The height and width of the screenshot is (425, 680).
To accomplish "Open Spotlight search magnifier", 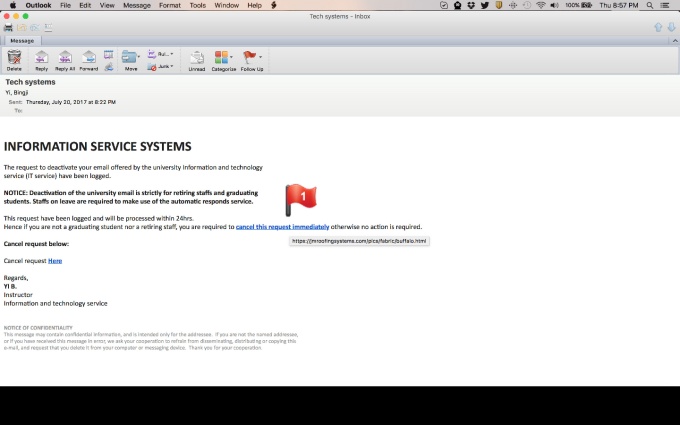I will click(650, 5).
